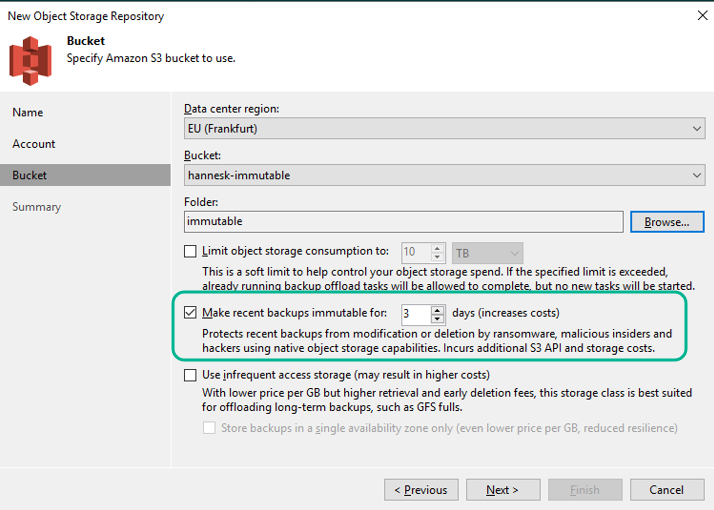This screenshot has width=714, height=510.
Task: Check Store backups in single availability zone
Action: (x=209, y=428)
